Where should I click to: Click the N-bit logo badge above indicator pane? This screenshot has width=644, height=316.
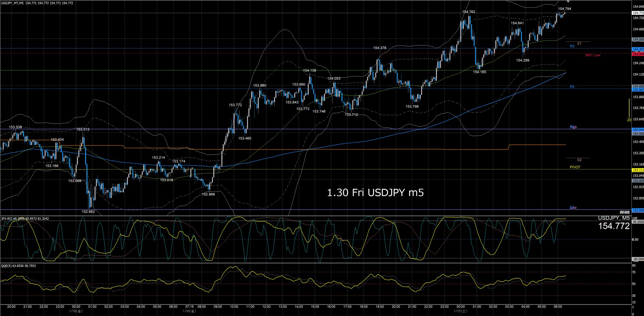(x=624, y=212)
